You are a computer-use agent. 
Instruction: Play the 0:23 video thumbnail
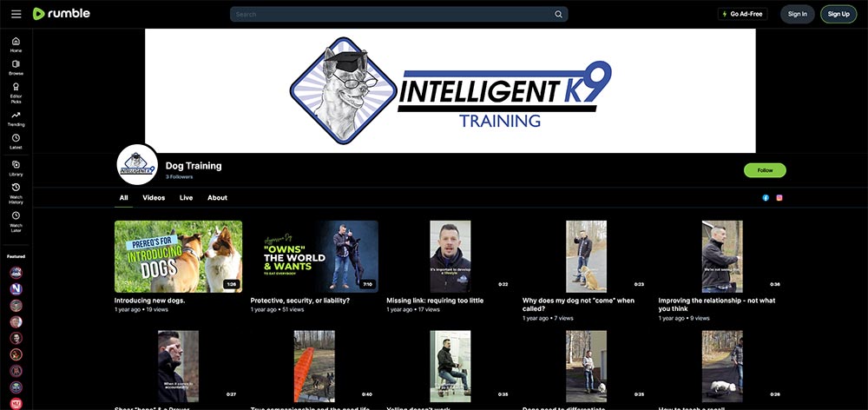(x=586, y=256)
